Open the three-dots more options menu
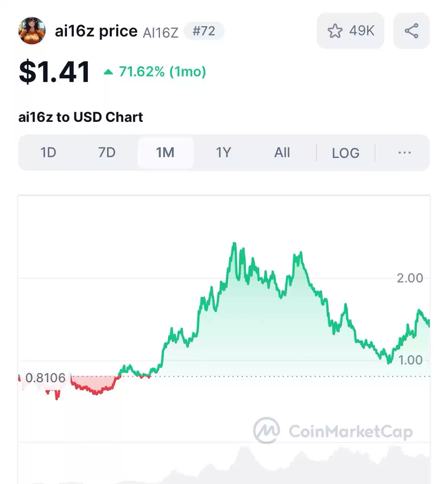 (x=404, y=153)
